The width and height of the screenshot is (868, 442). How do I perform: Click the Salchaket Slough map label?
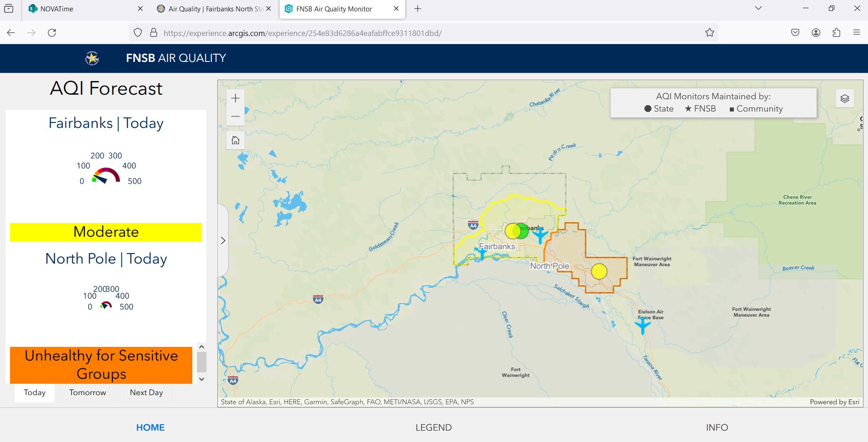pos(572,296)
